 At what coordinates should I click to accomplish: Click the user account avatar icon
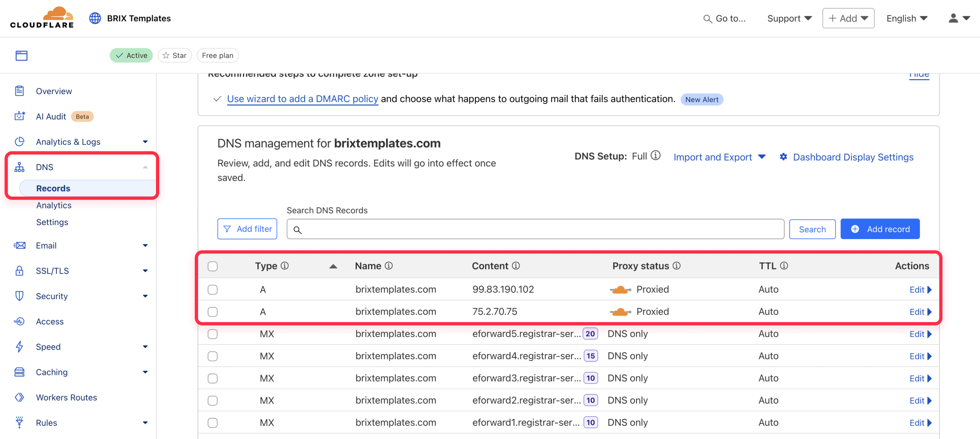point(953,18)
